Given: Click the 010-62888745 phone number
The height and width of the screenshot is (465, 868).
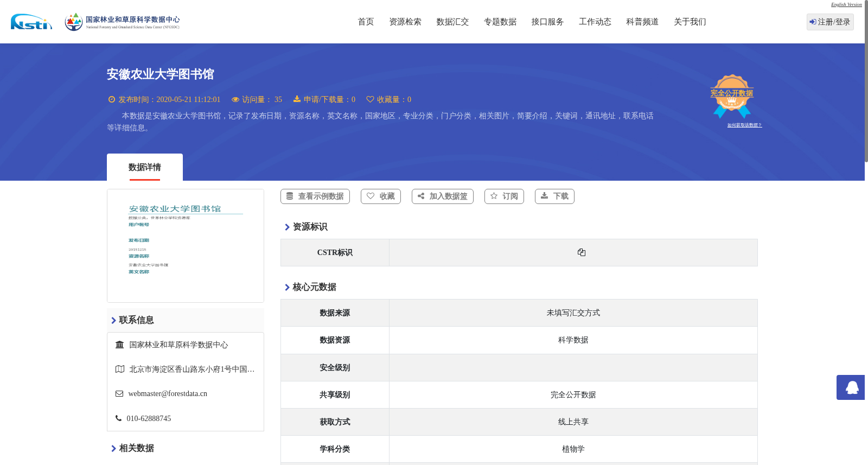Looking at the screenshot, I should pyautogui.click(x=149, y=418).
